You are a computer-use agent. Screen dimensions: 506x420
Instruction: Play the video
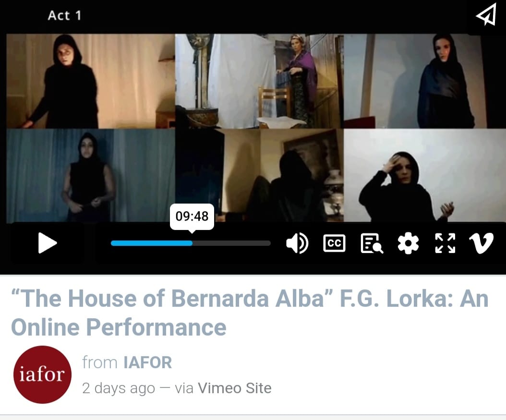tap(48, 243)
